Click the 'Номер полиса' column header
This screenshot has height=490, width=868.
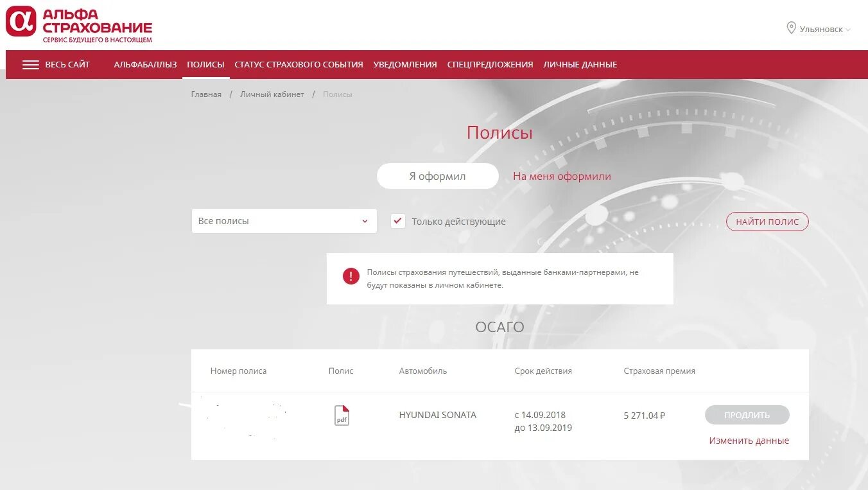tap(238, 371)
